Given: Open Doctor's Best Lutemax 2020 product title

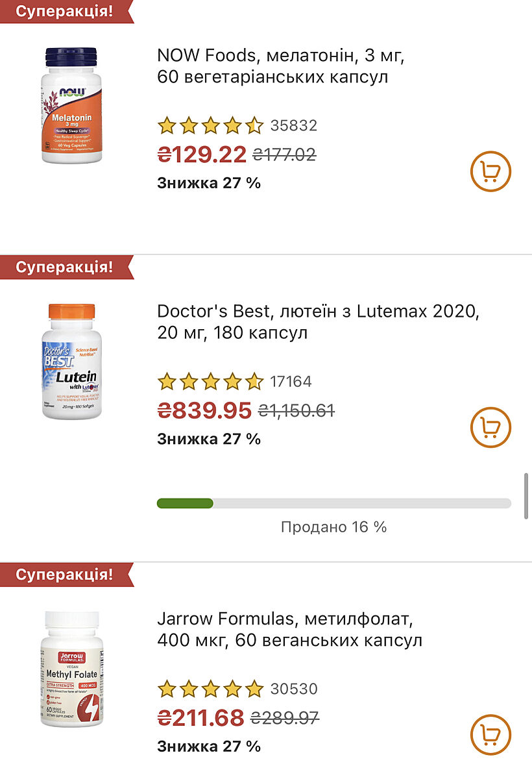Looking at the screenshot, I should 318,322.
